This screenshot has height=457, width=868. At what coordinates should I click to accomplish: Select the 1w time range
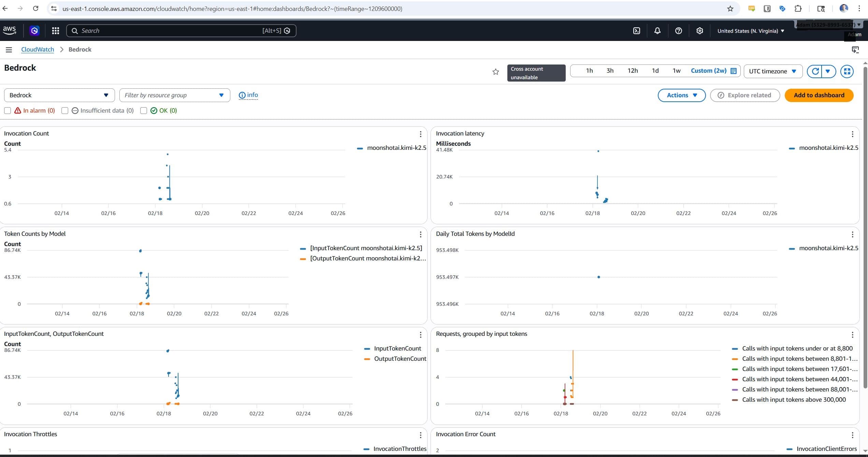(x=676, y=71)
